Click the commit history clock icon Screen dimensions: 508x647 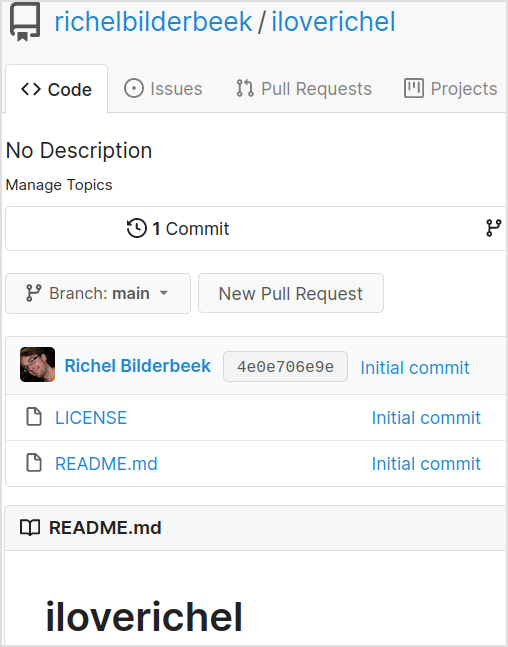point(137,228)
